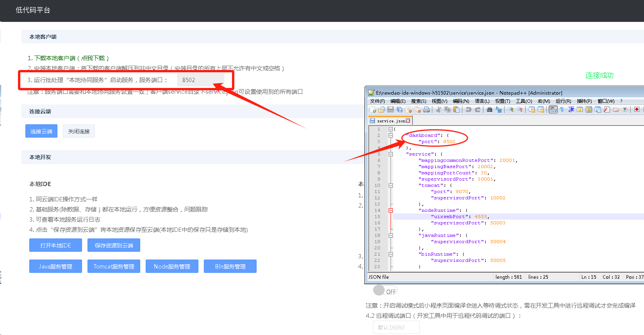
Task: Toggle the Word wrap toolbar icon
Action: pyautogui.click(x=553, y=109)
